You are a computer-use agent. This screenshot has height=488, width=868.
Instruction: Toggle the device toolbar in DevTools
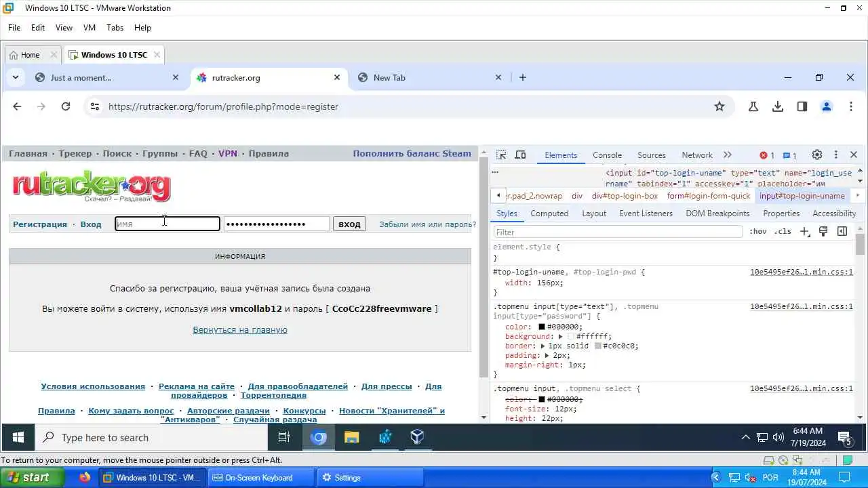[x=520, y=155]
